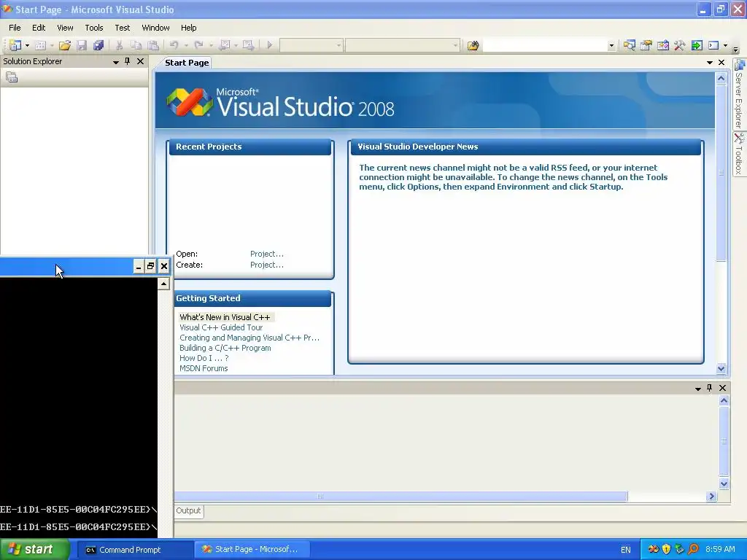747x560 pixels.
Task: Click the Start Debugging play icon
Action: 270,45
